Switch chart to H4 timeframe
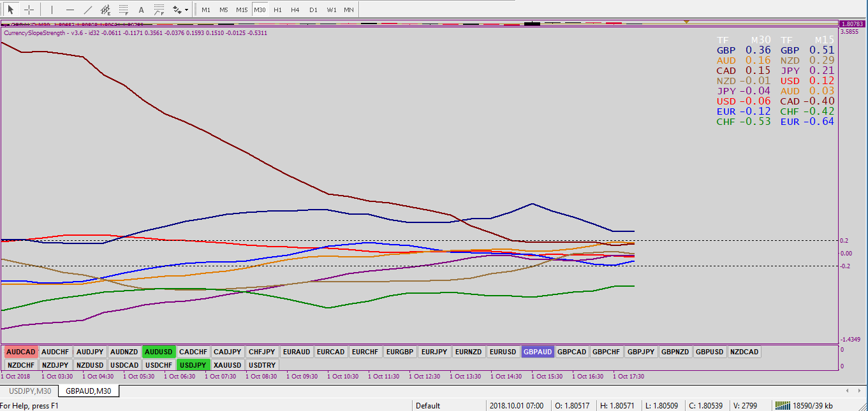Screen dimensions: 868x411 pyautogui.click(x=295, y=10)
